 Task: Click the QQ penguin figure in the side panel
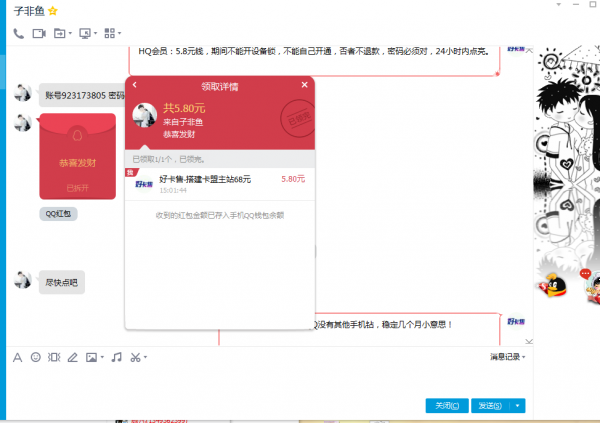(553, 285)
